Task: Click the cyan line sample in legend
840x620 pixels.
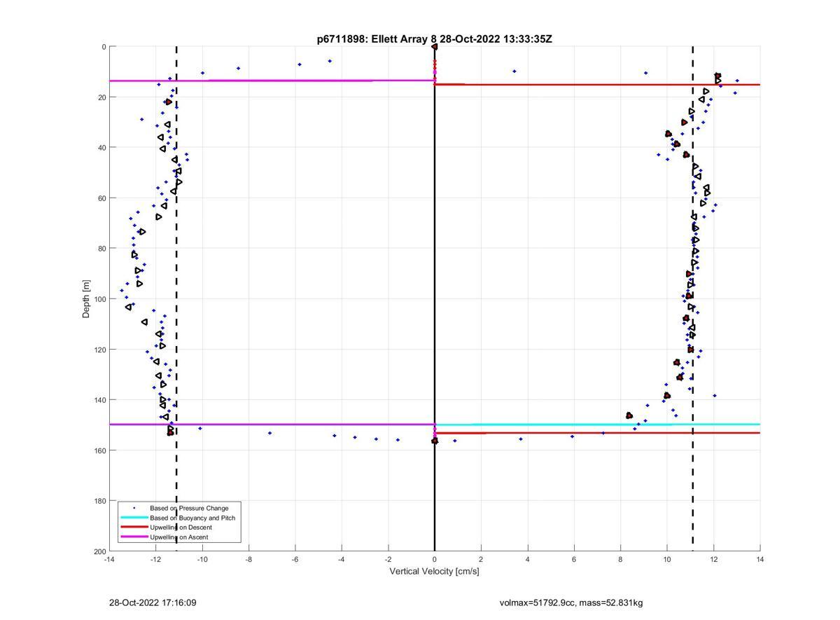Action: coord(134,518)
